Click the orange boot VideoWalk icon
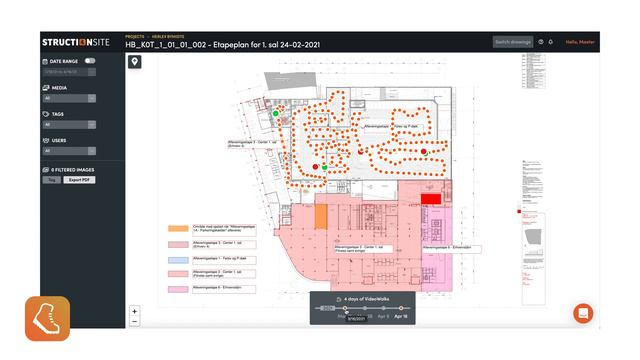Image resolution: width=640 pixels, height=360 pixels. 48,318
